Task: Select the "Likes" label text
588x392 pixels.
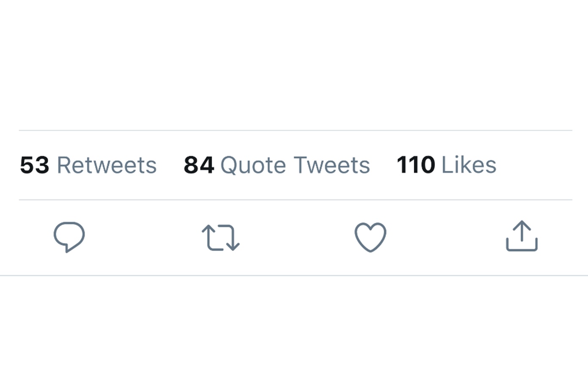Action: tap(469, 165)
